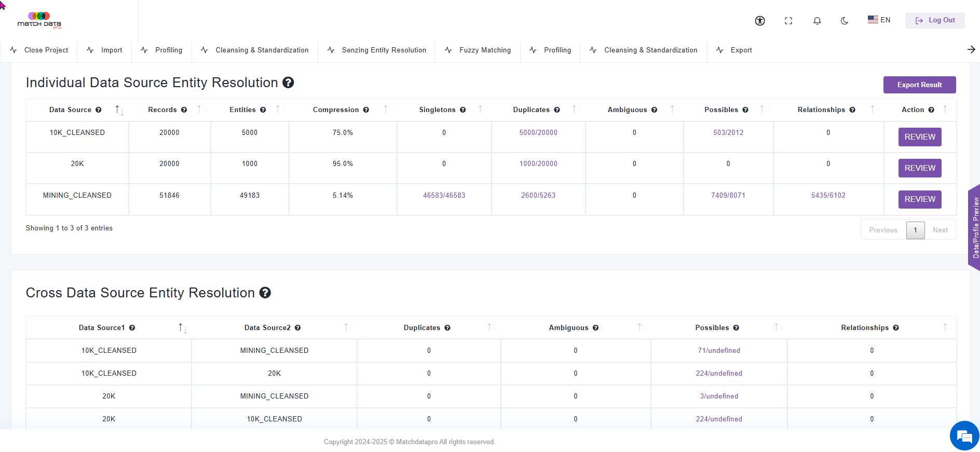Image resolution: width=980 pixels, height=452 pixels.
Task: Open the notifications bell
Action: pos(817,21)
